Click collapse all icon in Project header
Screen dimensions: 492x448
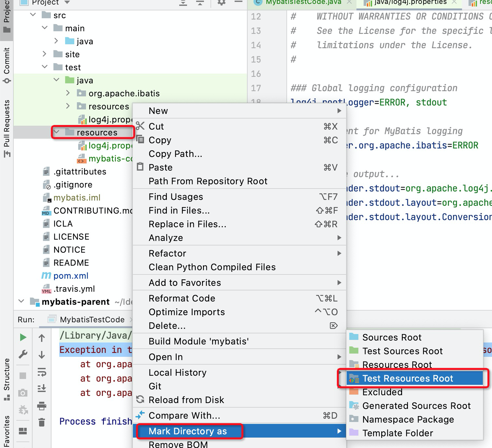[200, 3]
